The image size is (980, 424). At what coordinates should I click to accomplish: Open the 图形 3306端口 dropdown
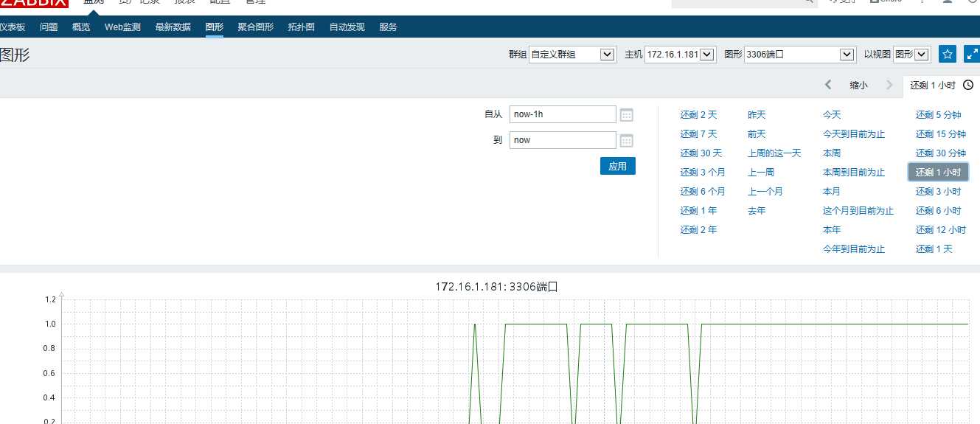tap(799, 55)
